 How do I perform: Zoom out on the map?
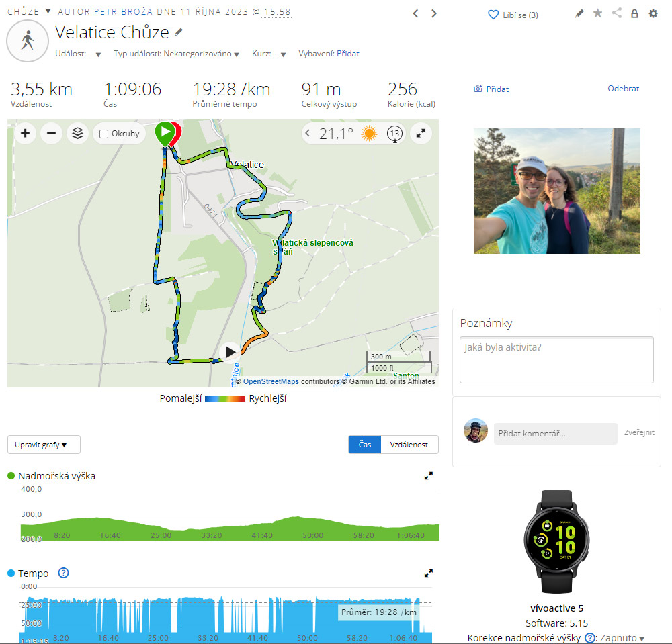click(52, 134)
